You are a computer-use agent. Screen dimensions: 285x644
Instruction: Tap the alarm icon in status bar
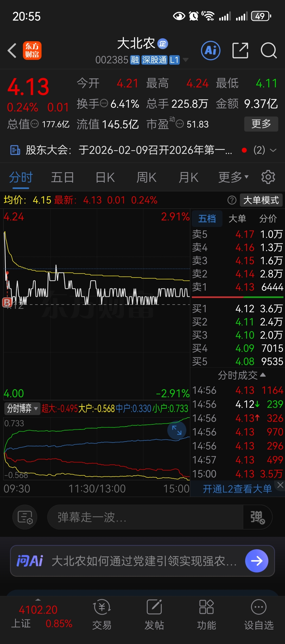[x=194, y=16]
